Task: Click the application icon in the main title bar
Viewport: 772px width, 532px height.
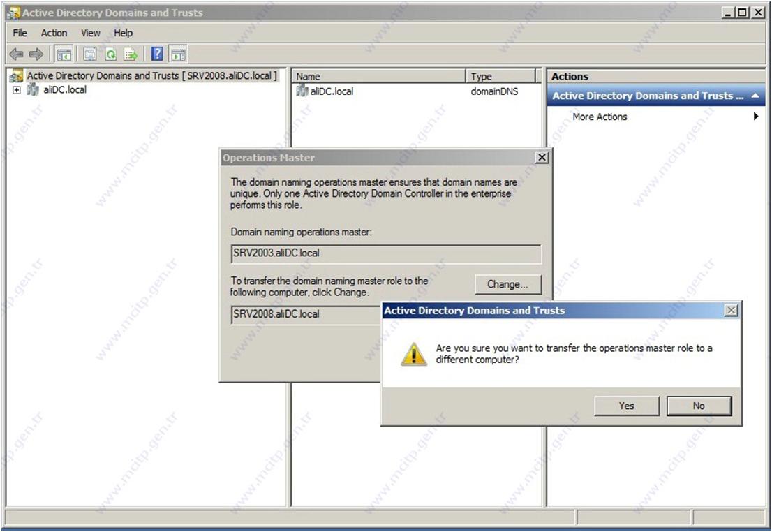Action: 13,13
